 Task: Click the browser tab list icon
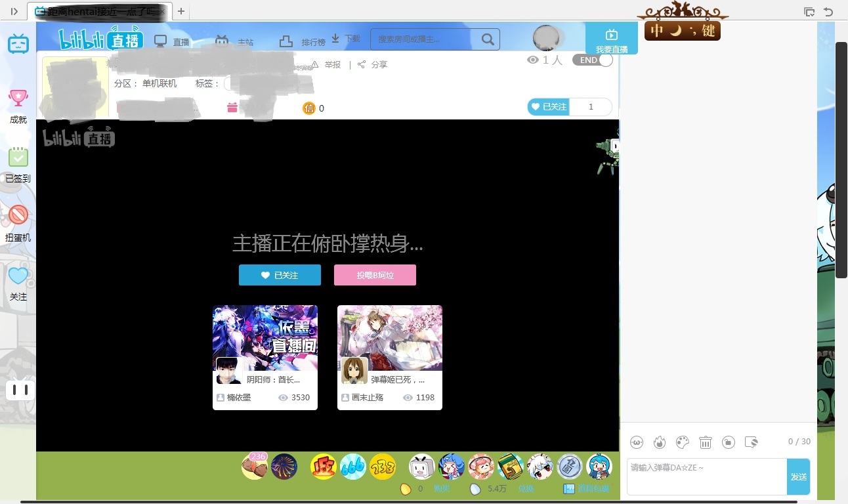(x=809, y=11)
